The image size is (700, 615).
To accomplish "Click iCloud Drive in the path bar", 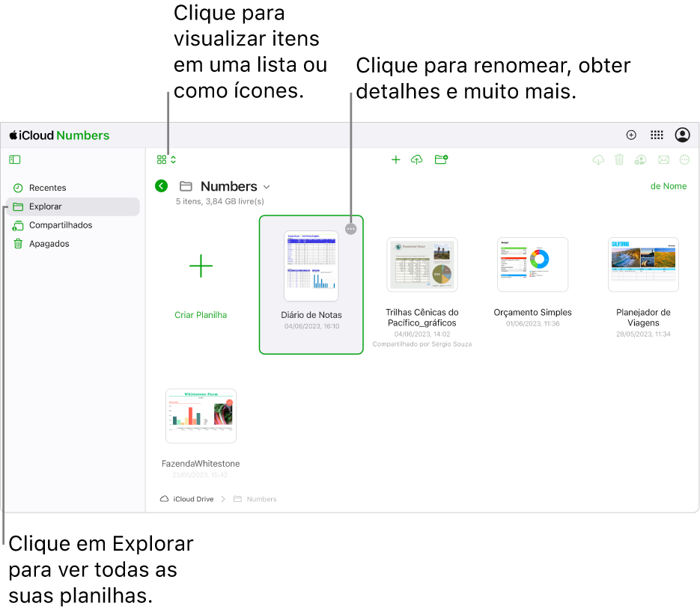I will point(187,499).
